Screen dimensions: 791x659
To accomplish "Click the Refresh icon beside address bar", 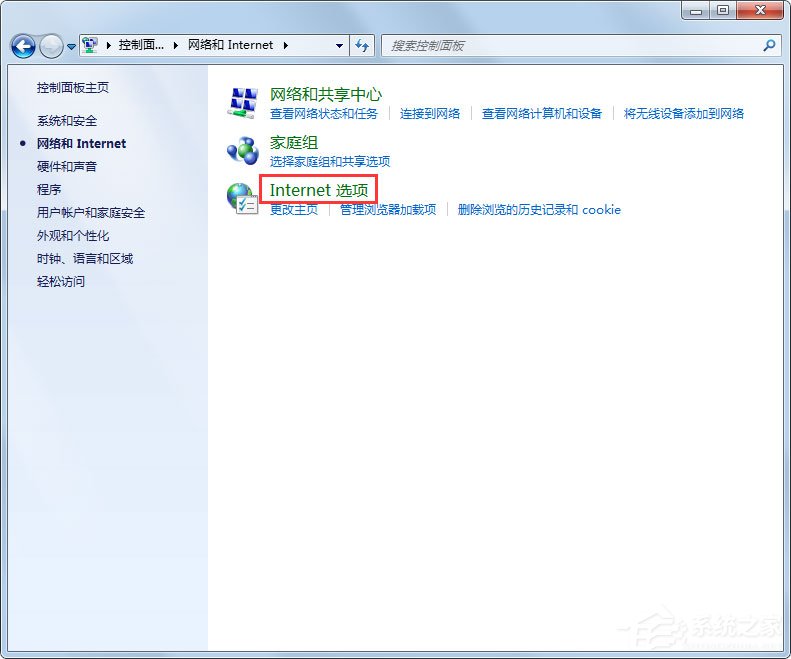I will click(362, 46).
